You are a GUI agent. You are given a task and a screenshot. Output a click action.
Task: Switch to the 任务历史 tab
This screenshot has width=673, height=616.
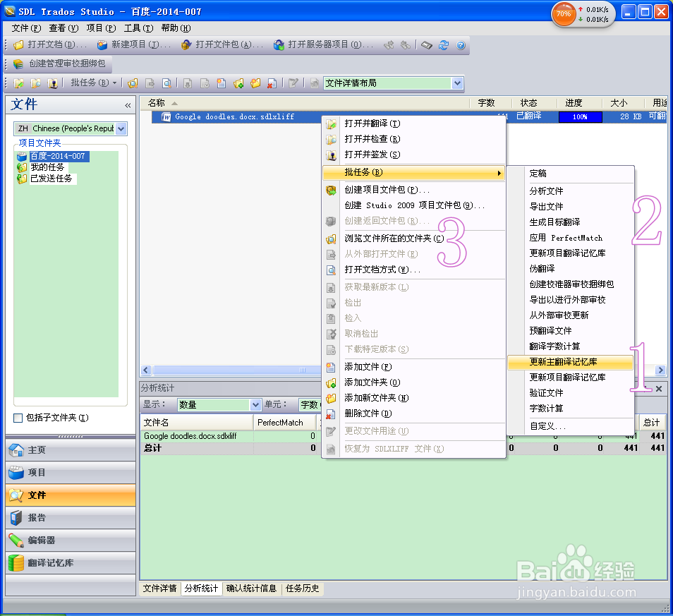tap(303, 588)
